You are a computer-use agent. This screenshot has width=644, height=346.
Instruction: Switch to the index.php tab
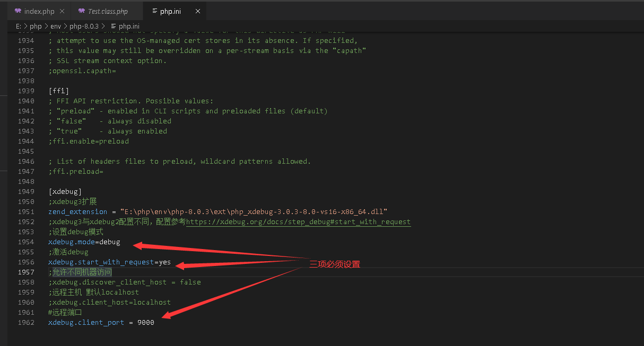click(x=39, y=11)
